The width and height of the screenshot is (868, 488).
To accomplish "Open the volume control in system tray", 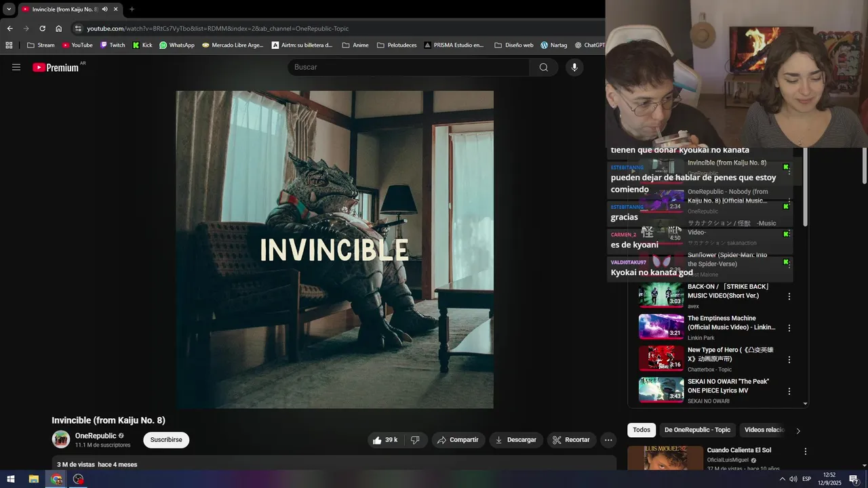I will point(793,479).
